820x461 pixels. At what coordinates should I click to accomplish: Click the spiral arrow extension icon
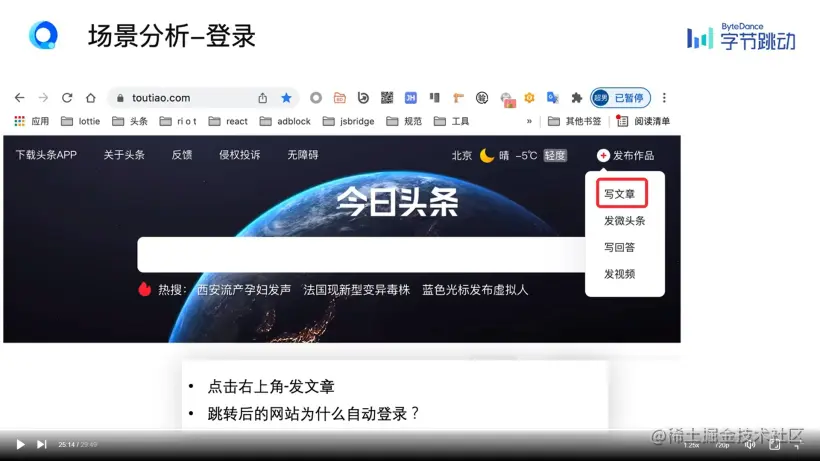[x=363, y=98]
